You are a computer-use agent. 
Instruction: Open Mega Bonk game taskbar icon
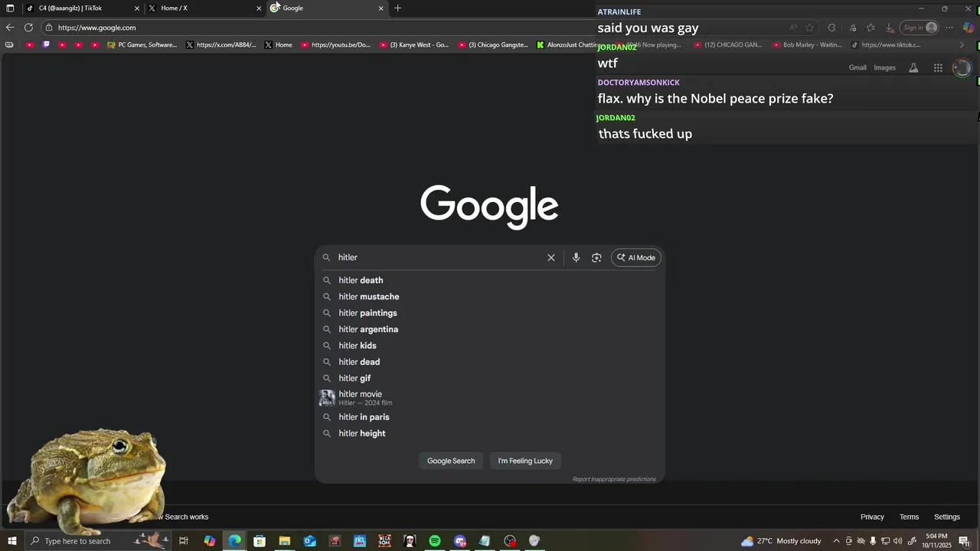[384, 541]
